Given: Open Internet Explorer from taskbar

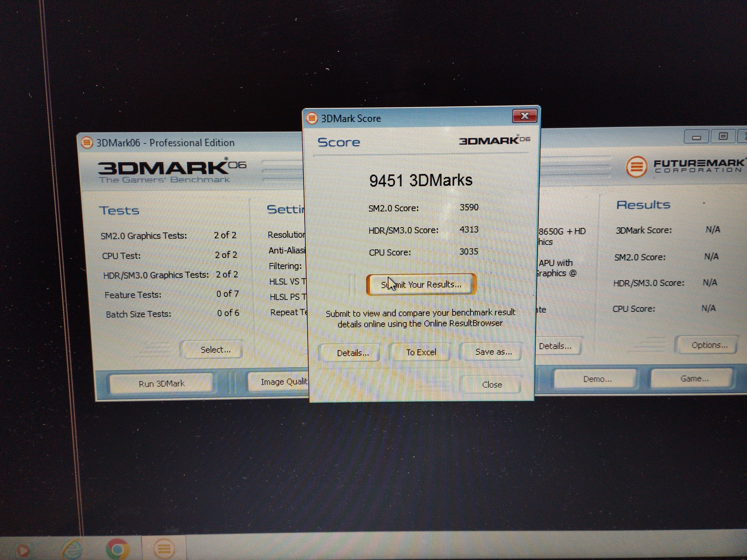Looking at the screenshot, I should click(x=72, y=549).
